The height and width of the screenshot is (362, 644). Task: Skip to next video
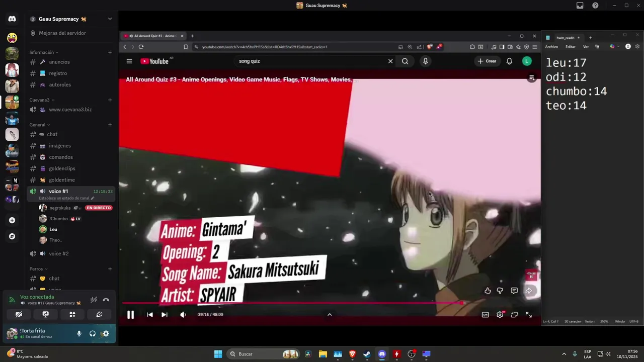tap(164, 315)
